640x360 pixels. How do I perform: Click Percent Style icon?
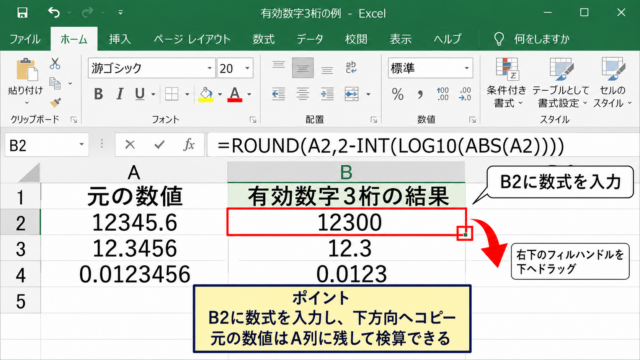pos(398,94)
